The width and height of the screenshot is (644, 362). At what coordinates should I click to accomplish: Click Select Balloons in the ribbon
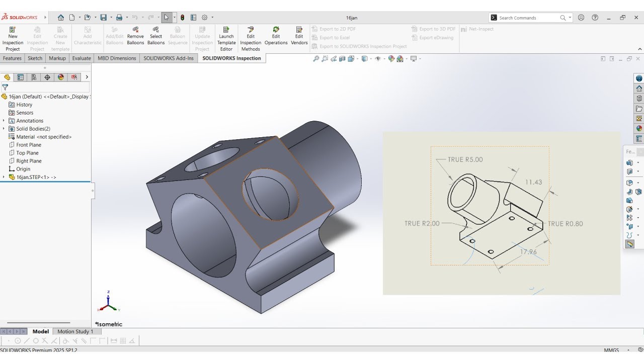[156, 36]
